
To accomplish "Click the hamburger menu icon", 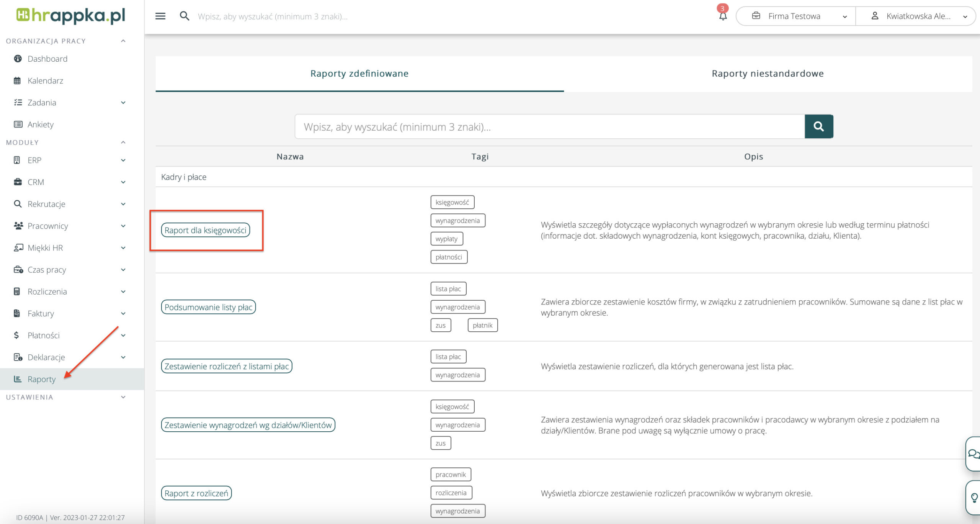I will click(160, 16).
